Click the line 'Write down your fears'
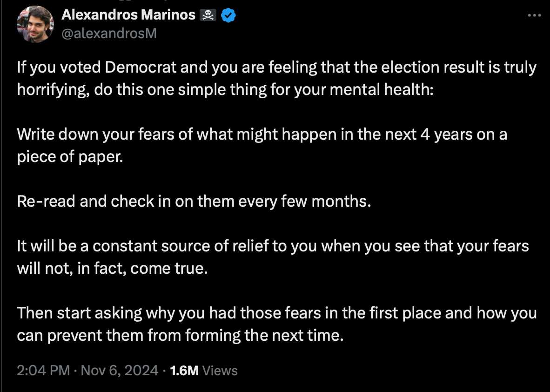Viewport: 550px width, 392px height. pos(262,135)
